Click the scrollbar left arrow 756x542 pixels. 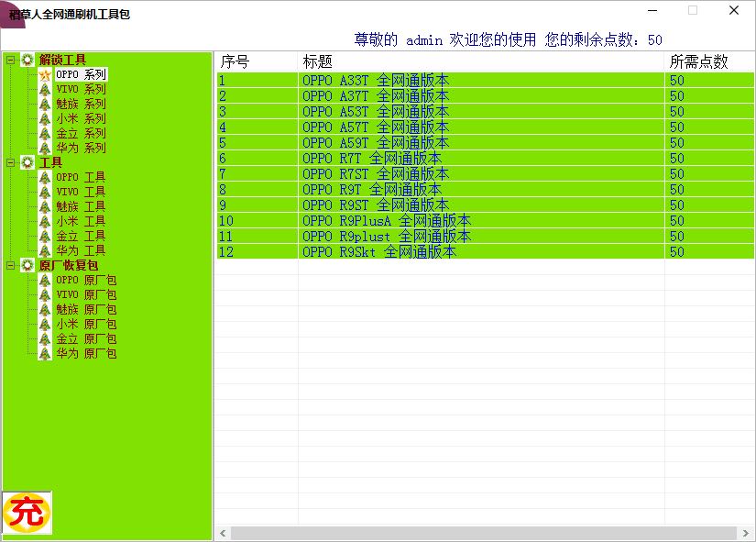tap(223, 534)
